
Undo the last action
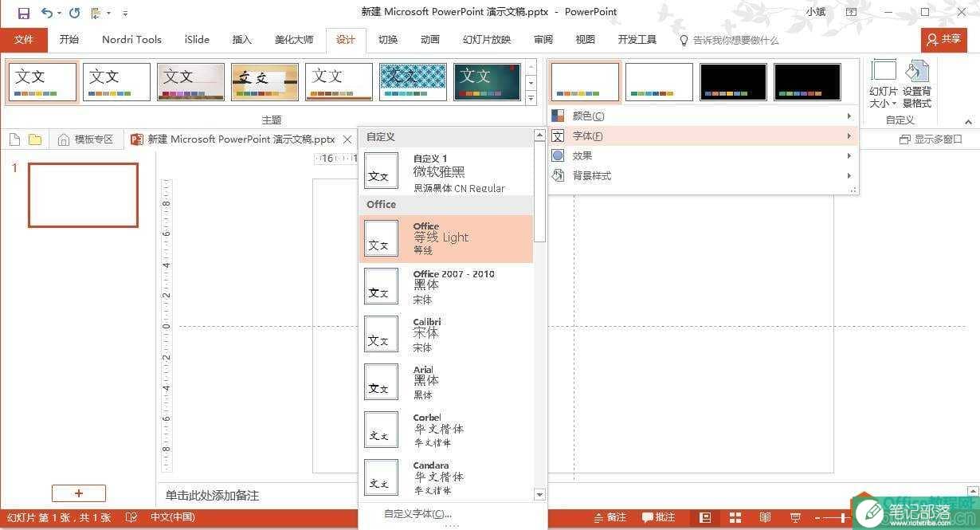coord(47,13)
